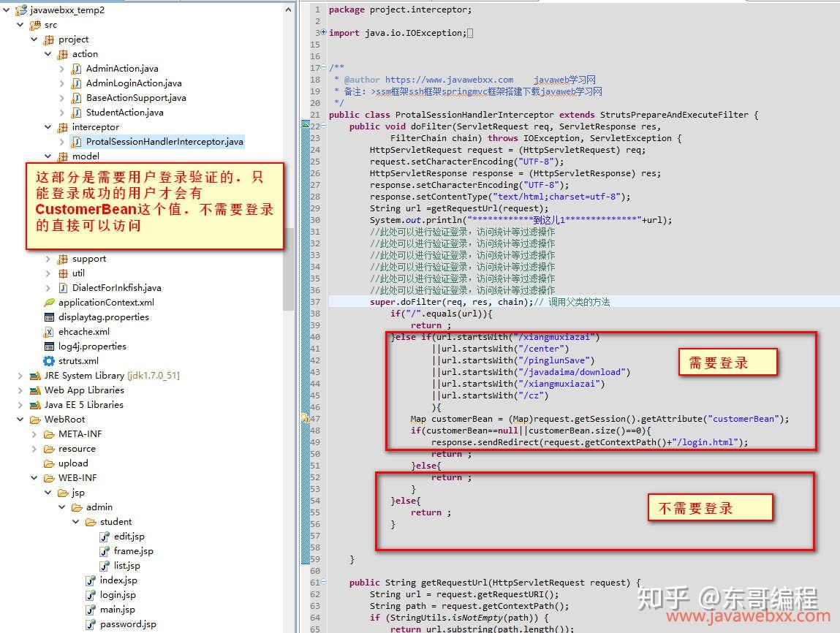The height and width of the screenshot is (633, 840).
Task: Click the class name ProtalSessionHandlerInterceptor in editor
Action: click(x=474, y=115)
